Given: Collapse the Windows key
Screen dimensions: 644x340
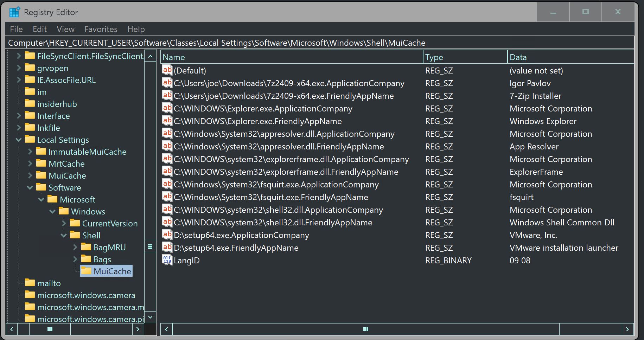Looking at the screenshot, I should (52, 211).
